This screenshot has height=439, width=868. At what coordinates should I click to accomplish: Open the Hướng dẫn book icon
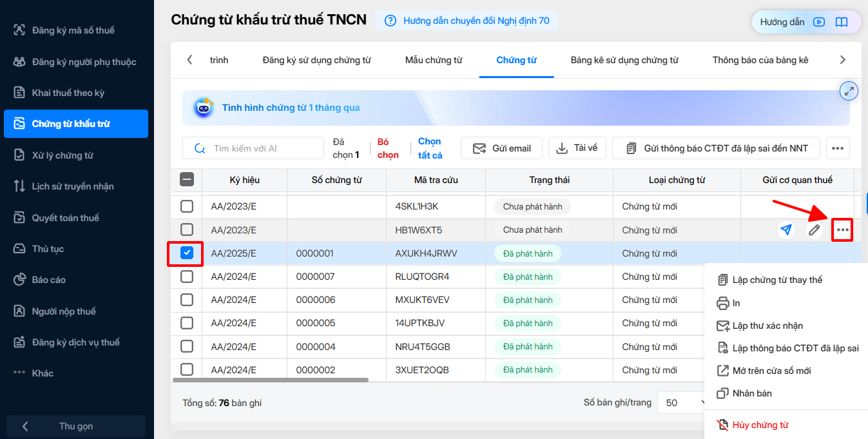[842, 22]
